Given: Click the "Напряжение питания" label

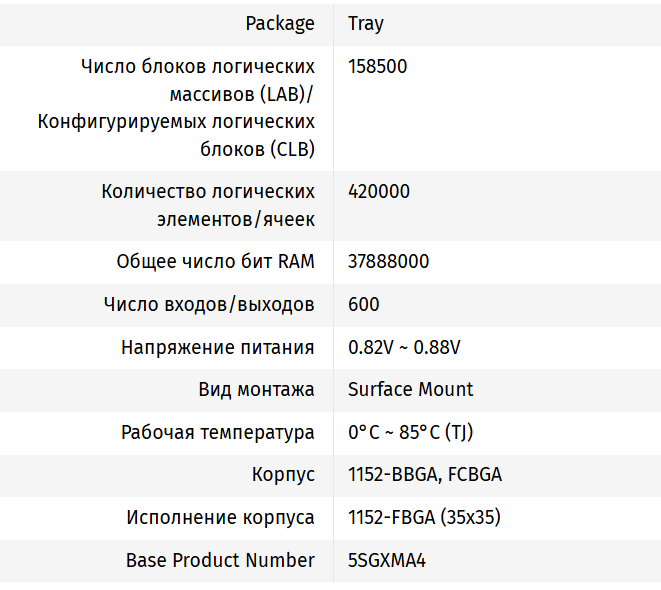Looking at the screenshot, I should (x=218, y=347).
